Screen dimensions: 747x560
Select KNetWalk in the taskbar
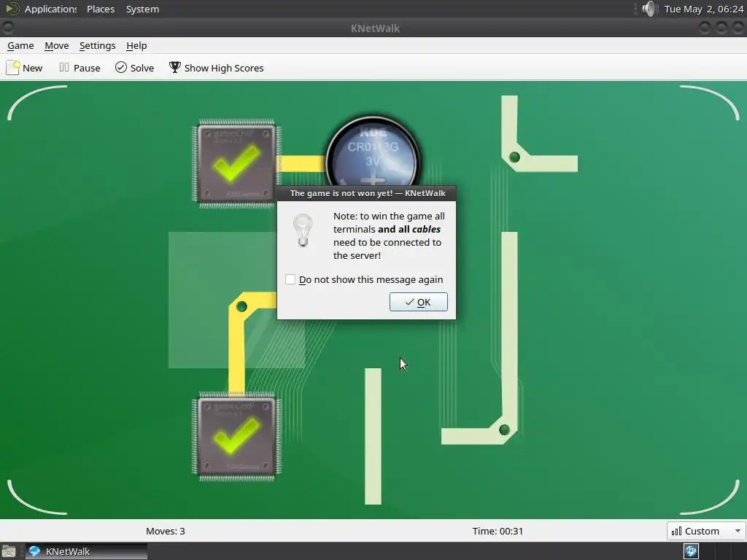[86, 551]
